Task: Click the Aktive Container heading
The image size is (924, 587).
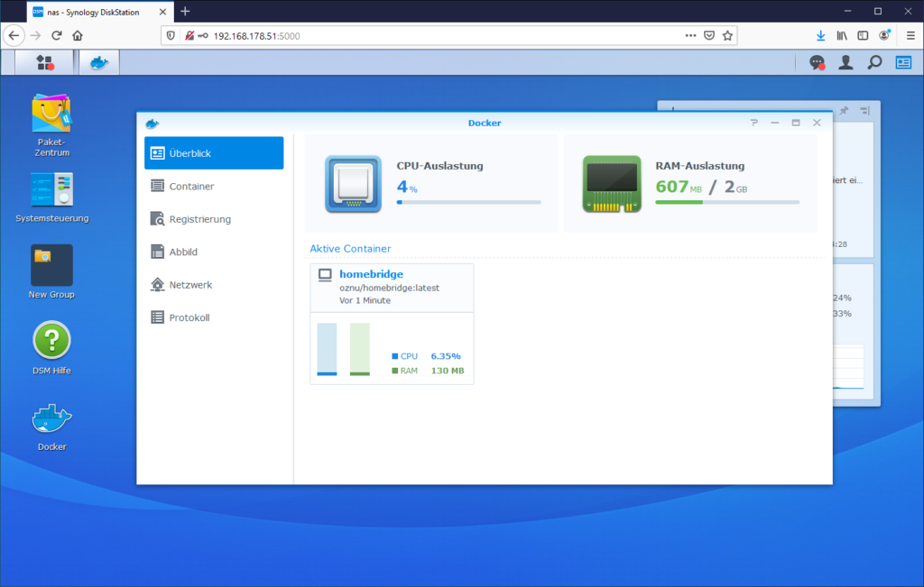Action: pos(350,249)
